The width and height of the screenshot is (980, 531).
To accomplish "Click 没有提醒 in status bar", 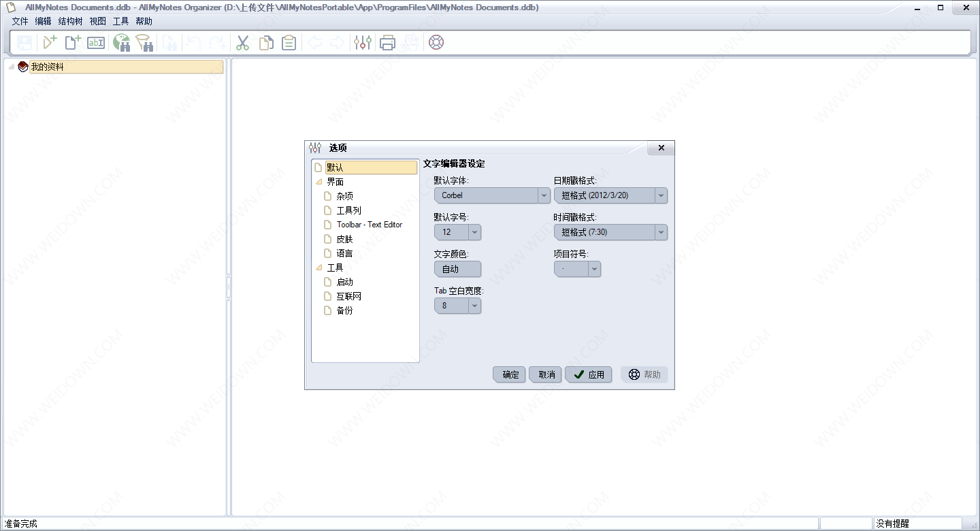I will coord(892,524).
